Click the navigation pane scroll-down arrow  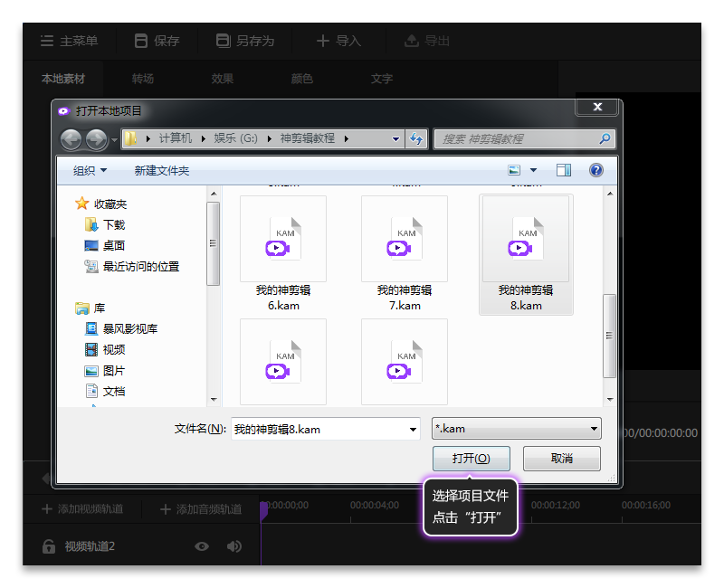pos(214,399)
